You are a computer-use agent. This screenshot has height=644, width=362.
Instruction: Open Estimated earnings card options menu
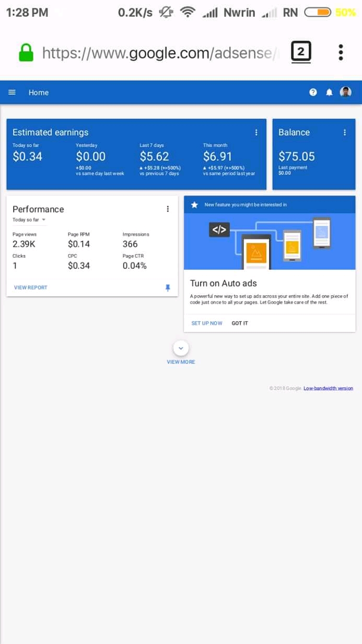pos(256,133)
